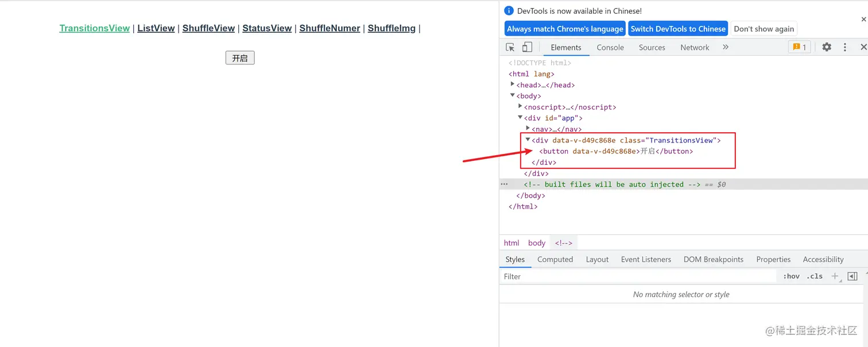Open the DevTools three-dot menu

[844, 47]
